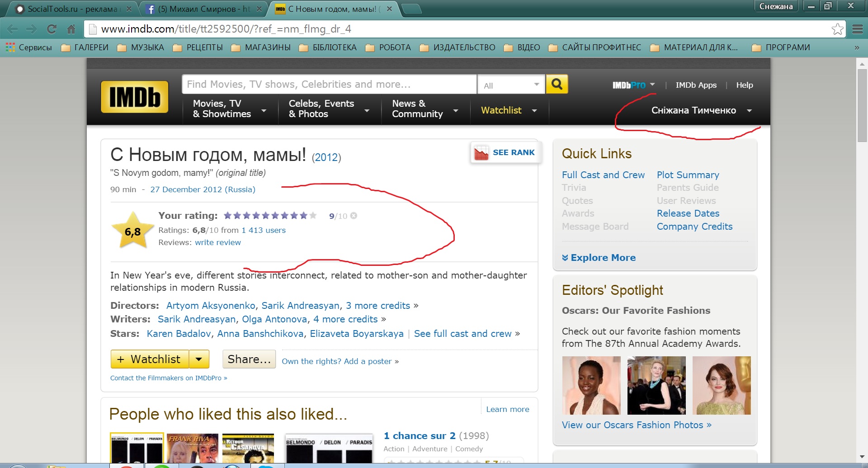This screenshot has width=868, height=468.
Task: Open Help in the header
Action: point(744,85)
